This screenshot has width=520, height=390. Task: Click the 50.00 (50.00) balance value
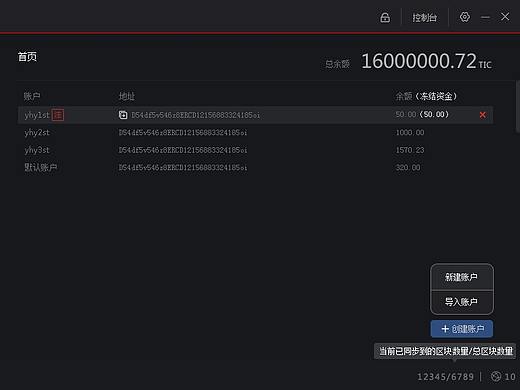tap(422, 114)
